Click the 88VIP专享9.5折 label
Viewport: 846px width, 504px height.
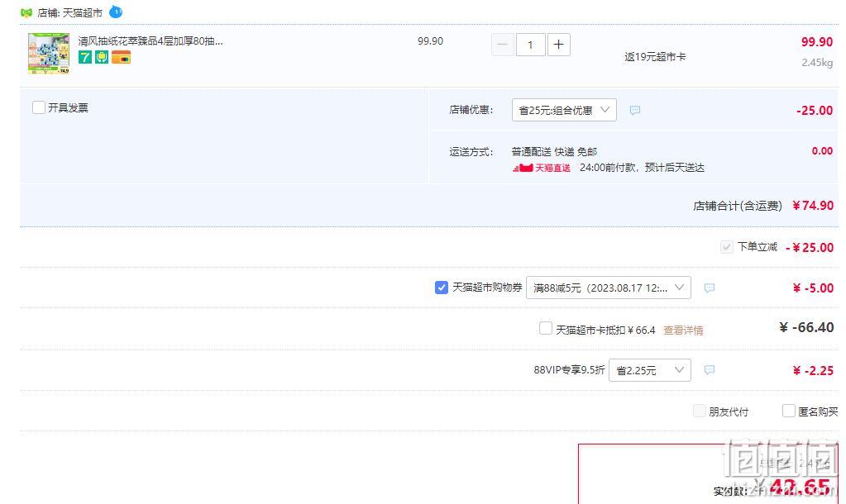[x=569, y=370]
